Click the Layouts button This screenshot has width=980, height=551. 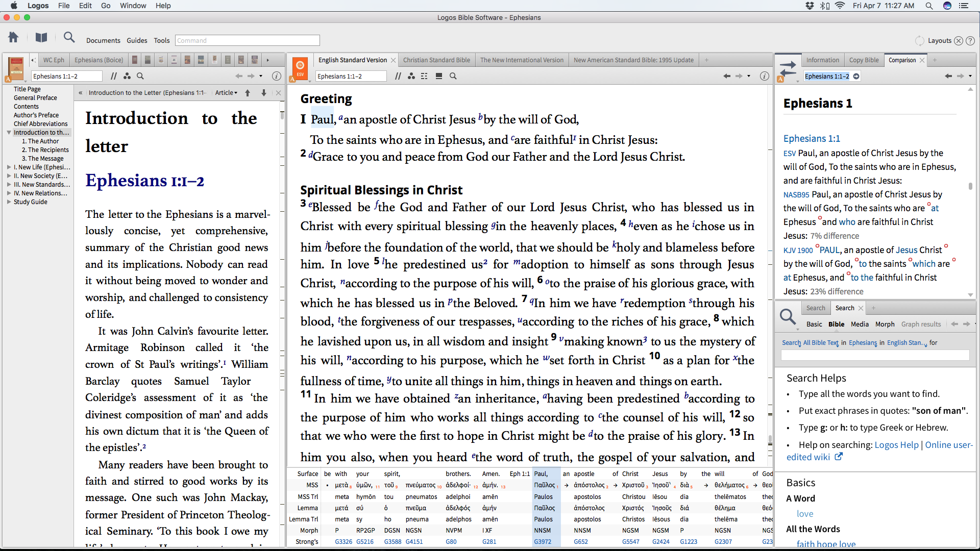939,41
